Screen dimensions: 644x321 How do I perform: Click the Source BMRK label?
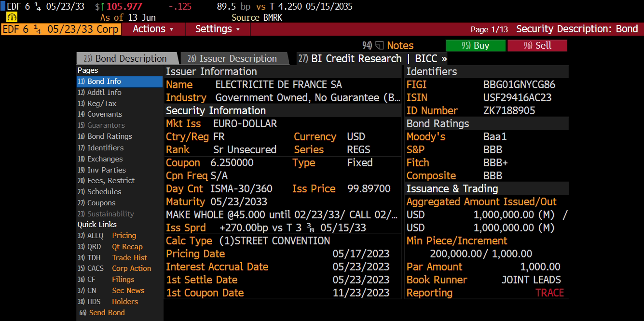point(257,17)
